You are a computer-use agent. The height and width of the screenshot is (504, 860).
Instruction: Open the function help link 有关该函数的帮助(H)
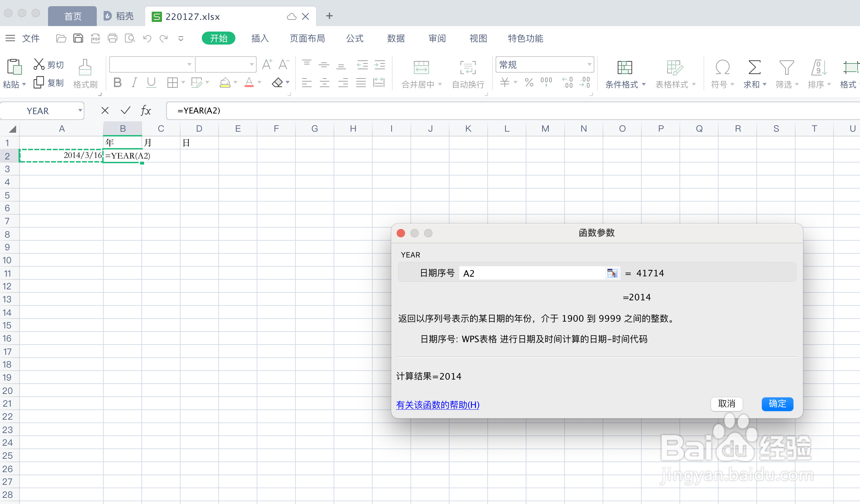[x=437, y=405]
